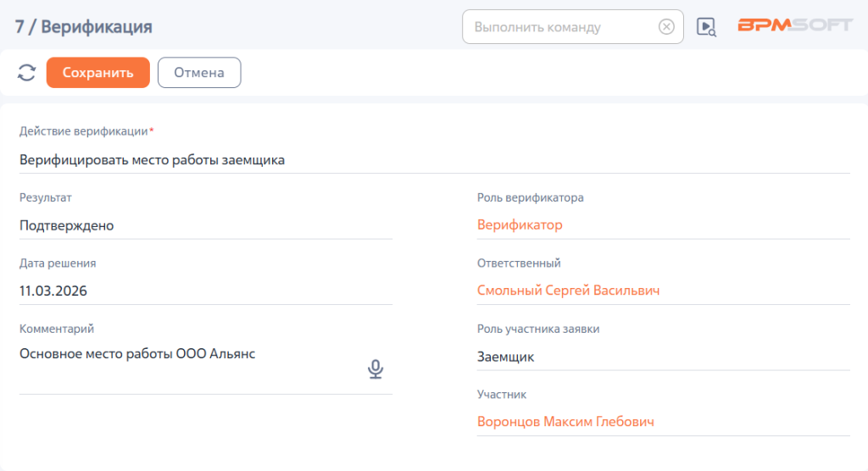
Task: Open Воронцов Максим Глебович participant link
Action: click(565, 422)
